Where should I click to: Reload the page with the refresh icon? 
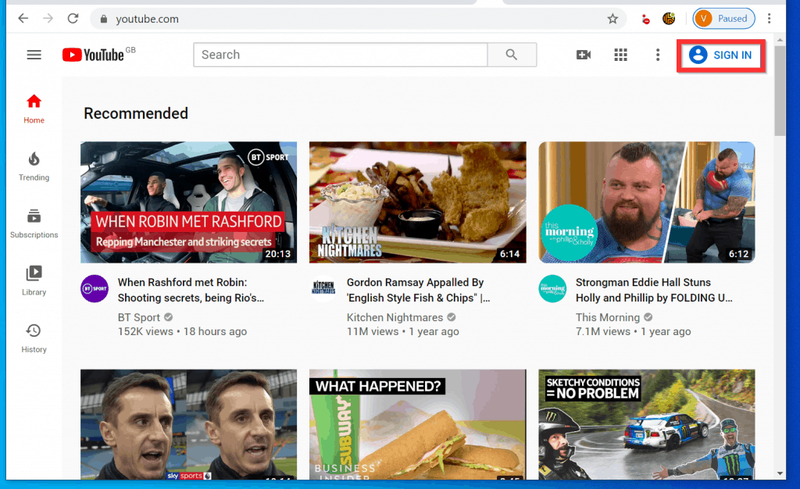73,19
